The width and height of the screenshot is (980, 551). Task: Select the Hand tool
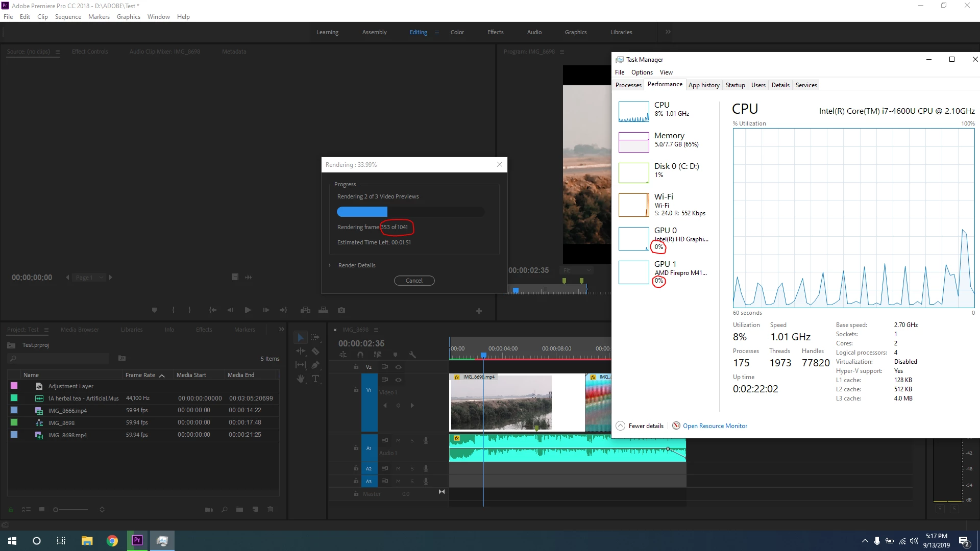click(x=301, y=379)
